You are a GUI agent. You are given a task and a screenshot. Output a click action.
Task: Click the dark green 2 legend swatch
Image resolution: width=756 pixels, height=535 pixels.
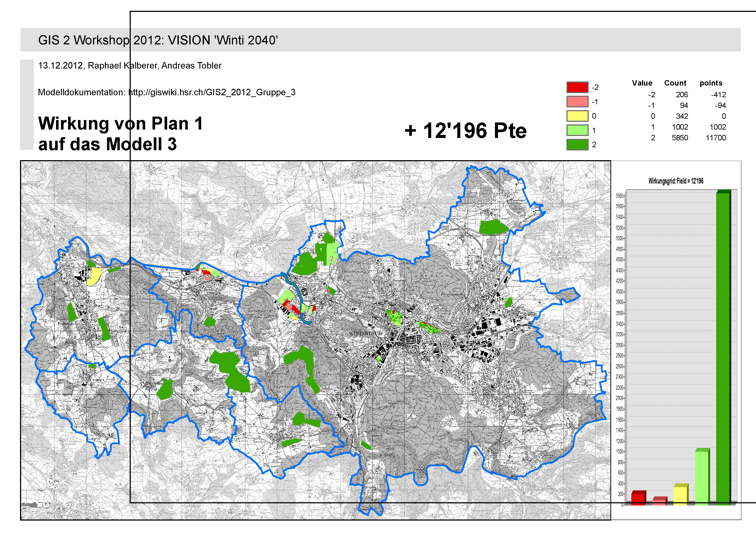coord(577,145)
